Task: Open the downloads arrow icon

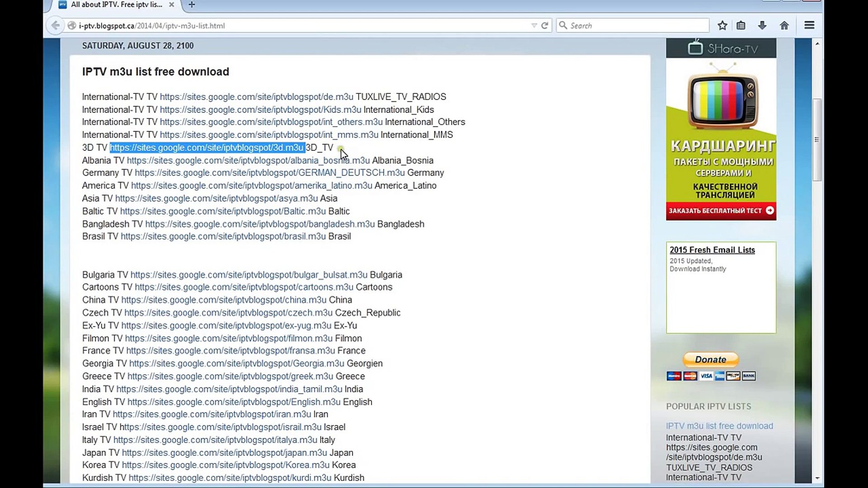Action: pyautogui.click(x=762, y=25)
